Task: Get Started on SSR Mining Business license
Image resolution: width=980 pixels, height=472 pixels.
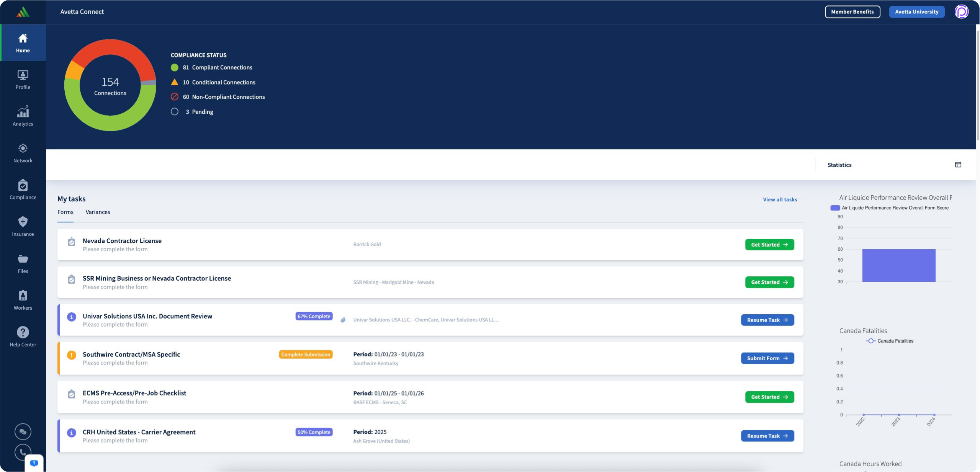Action: (770, 282)
